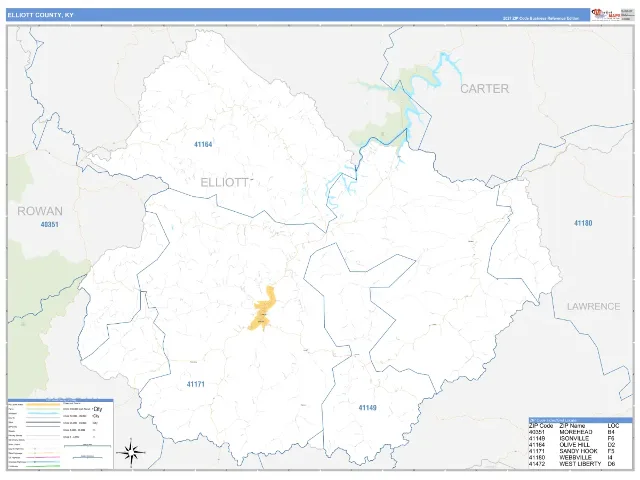640x480 pixels.
Task: Click the ROWAN county name label
Action: click(40, 211)
